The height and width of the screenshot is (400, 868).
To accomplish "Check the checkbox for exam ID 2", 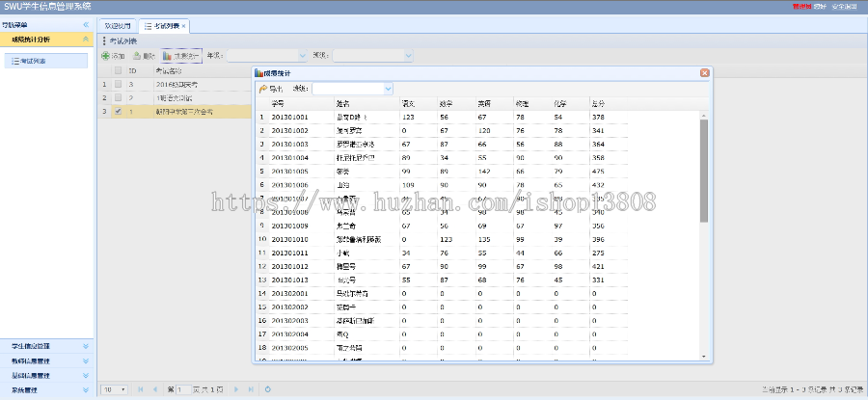I will [x=118, y=98].
